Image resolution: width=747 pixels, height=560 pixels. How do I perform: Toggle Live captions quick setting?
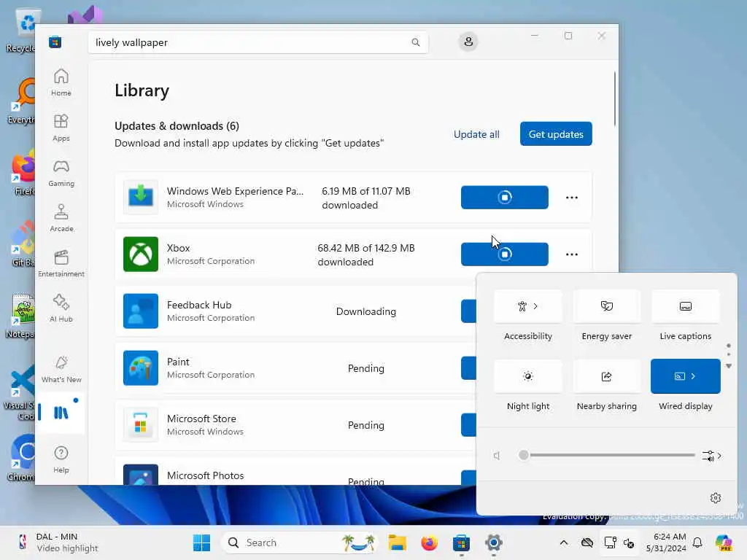point(685,306)
